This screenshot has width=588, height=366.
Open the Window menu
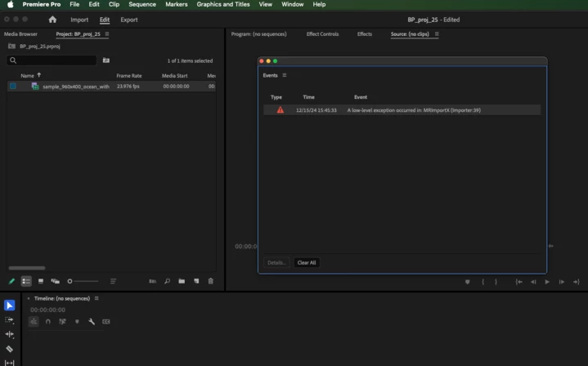point(293,4)
